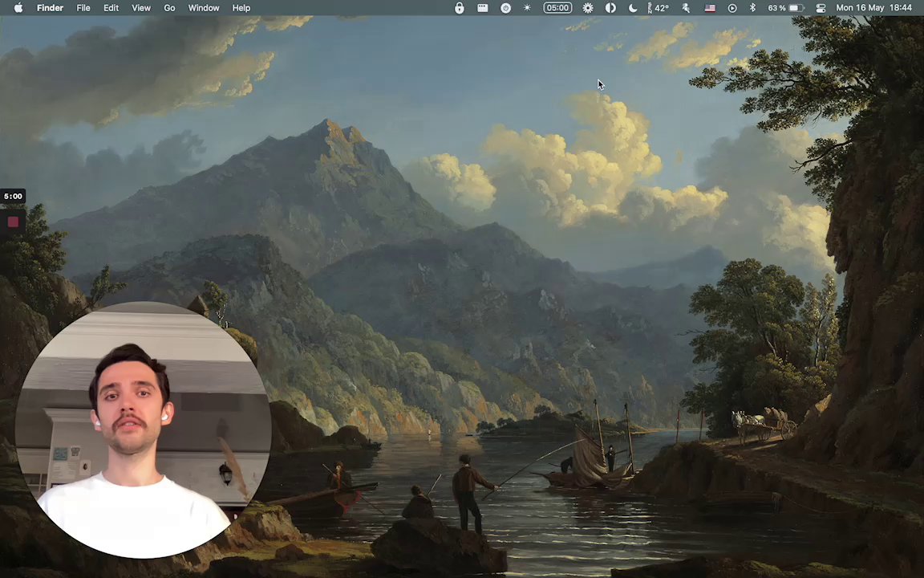
Task: Open the Help menu
Action: point(241,8)
